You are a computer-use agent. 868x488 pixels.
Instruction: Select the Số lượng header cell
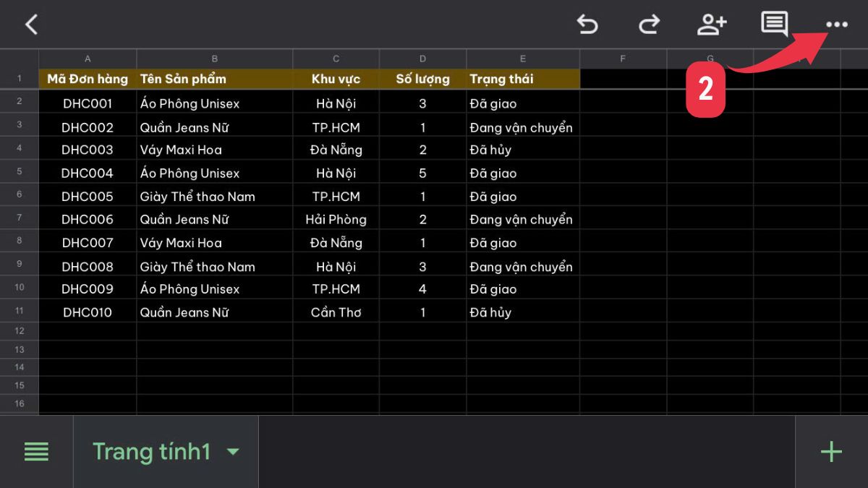[422, 79]
